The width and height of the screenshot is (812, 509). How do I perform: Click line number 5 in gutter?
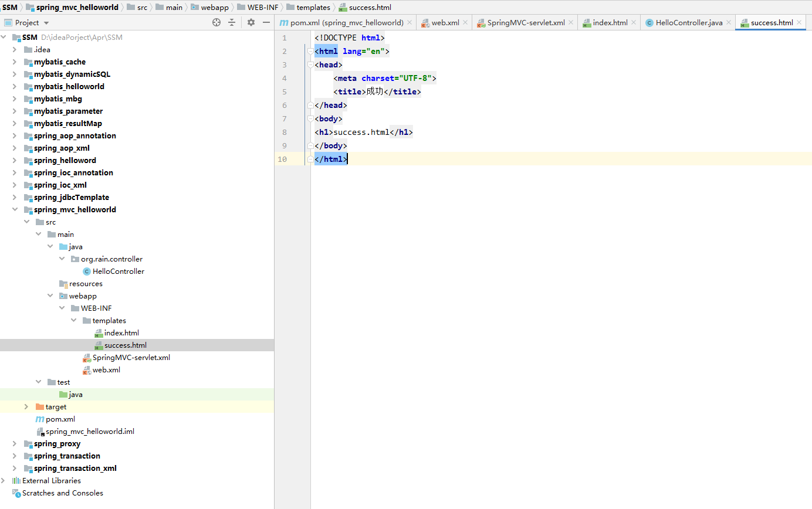tap(284, 91)
